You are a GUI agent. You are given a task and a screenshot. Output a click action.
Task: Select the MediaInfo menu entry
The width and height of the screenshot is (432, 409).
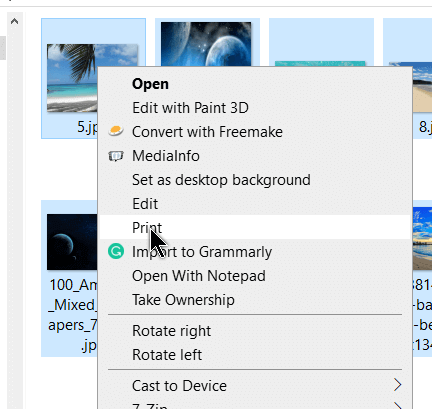coord(255,156)
